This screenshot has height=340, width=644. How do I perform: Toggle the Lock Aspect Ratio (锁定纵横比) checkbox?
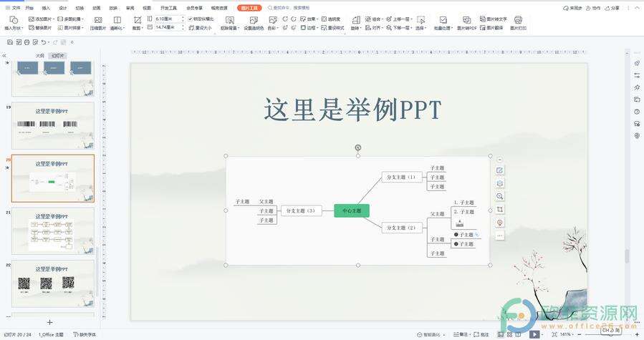pyautogui.click(x=190, y=19)
